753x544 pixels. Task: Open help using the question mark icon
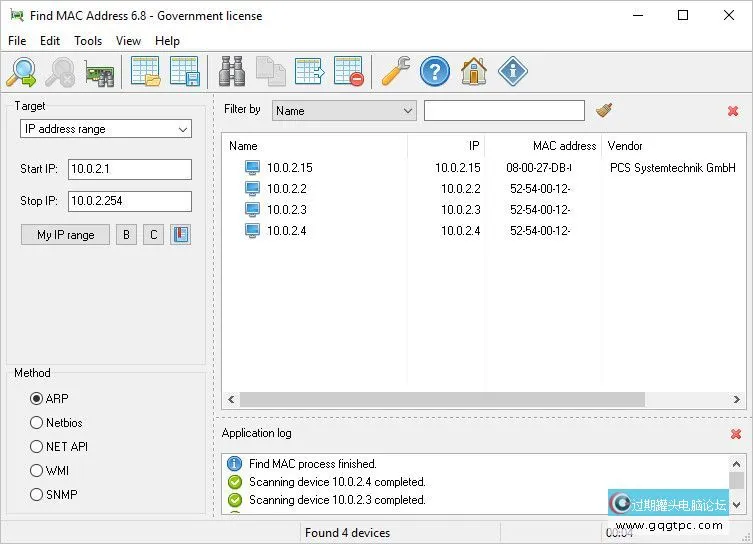[435, 72]
